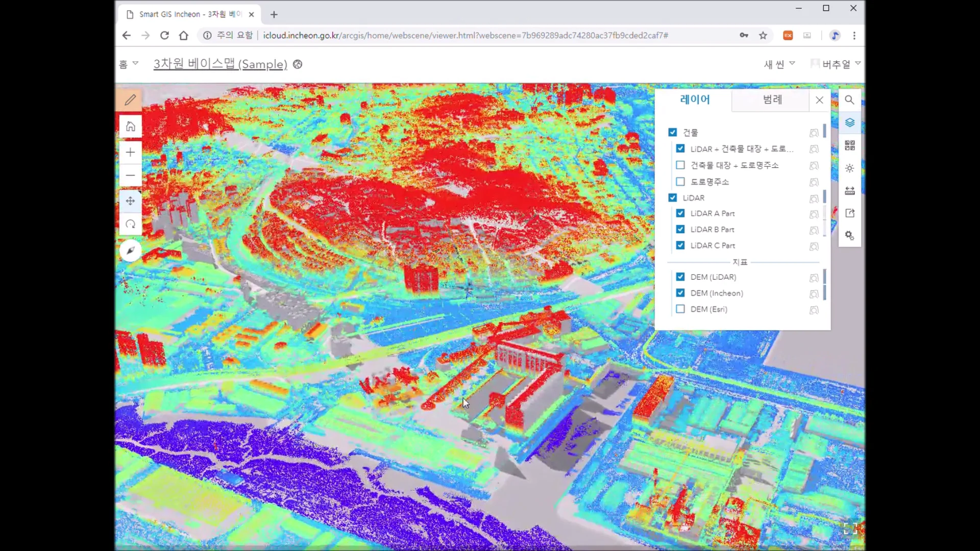Zoom in using the plus icon
The width and height of the screenshot is (980, 551).
tap(130, 152)
